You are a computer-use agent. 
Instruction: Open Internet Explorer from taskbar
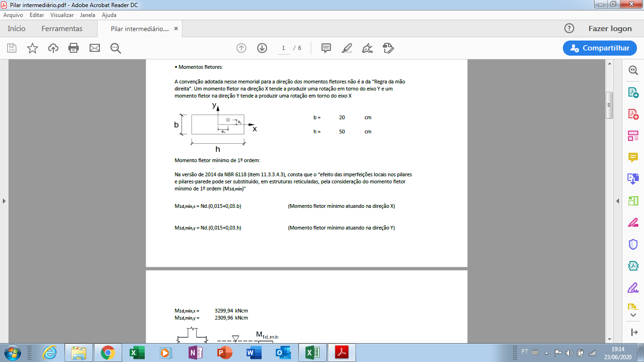click(50, 353)
